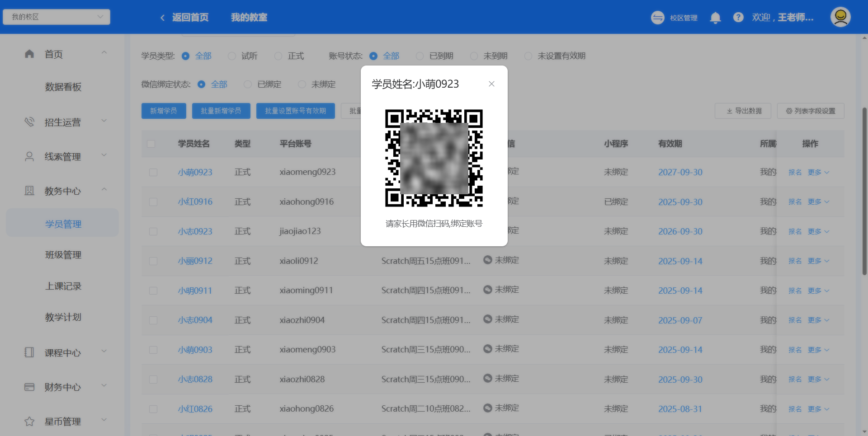Expand the 财务中心 sidebar section
868x436 pixels.
104,385
